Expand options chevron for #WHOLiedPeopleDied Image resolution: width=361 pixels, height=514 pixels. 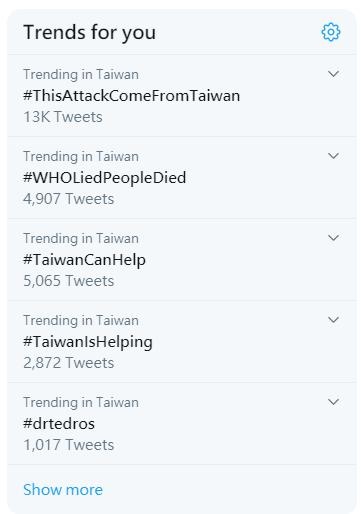[x=333, y=156]
